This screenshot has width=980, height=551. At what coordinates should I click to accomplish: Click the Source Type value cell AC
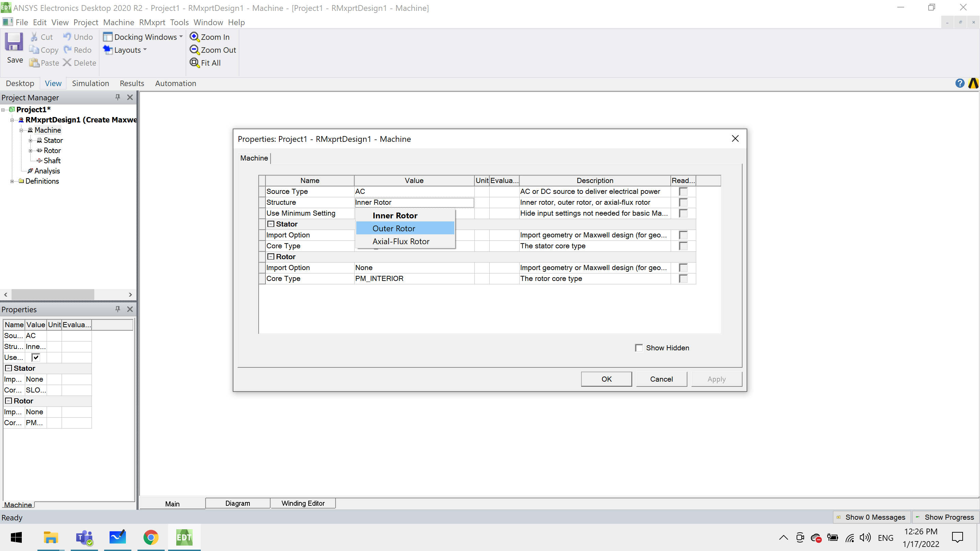click(x=414, y=191)
